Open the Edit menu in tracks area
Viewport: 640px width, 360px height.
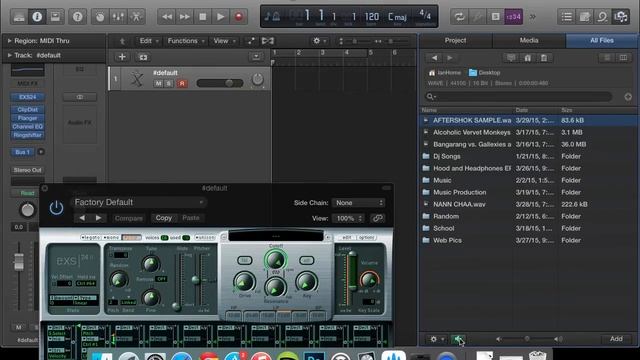pyautogui.click(x=149, y=41)
